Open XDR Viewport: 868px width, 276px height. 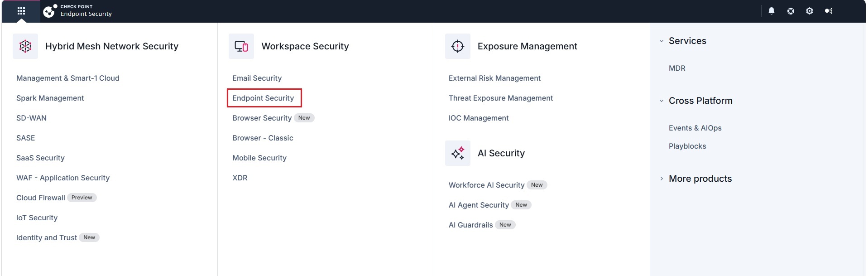[240, 178]
